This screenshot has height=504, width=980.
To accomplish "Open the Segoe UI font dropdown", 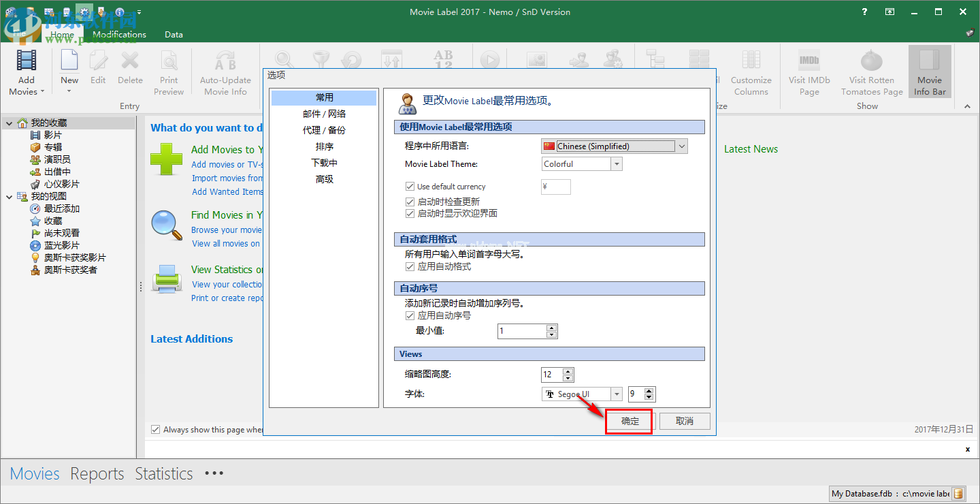I will [x=616, y=394].
